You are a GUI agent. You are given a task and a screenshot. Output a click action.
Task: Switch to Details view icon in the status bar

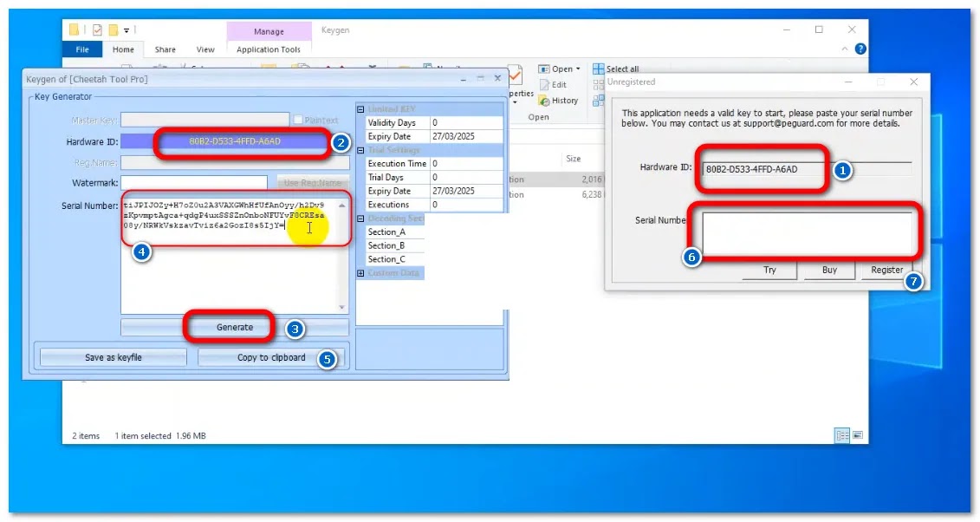pos(842,436)
